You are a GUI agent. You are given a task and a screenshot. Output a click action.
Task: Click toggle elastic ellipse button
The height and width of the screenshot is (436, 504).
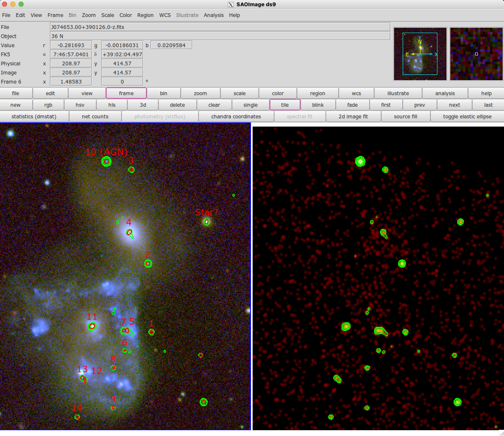click(x=467, y=116)
